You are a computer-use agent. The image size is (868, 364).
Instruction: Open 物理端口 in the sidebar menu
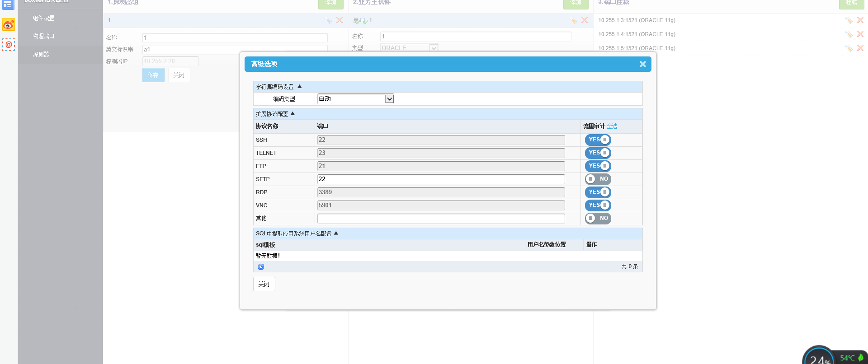click(x=43, y=37)
